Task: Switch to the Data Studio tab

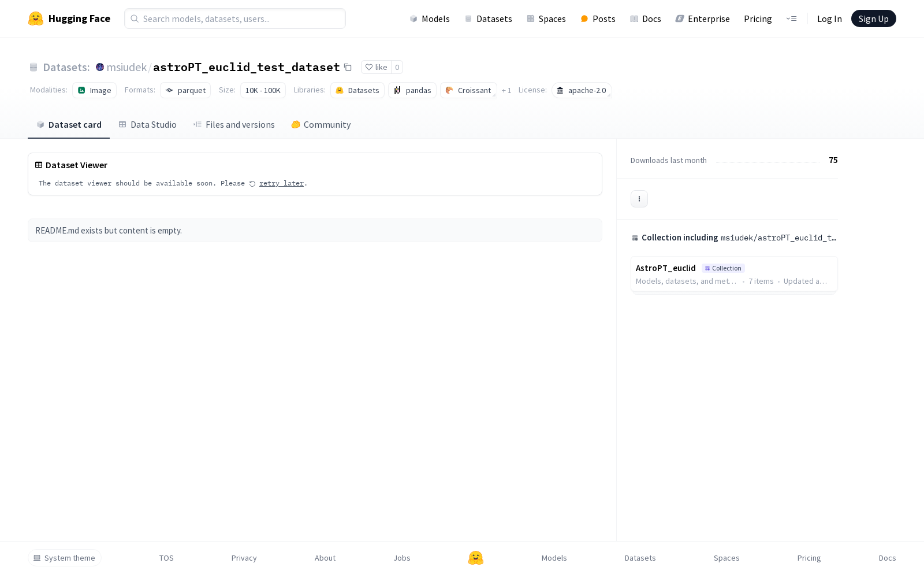Action: tap(147, 124)
